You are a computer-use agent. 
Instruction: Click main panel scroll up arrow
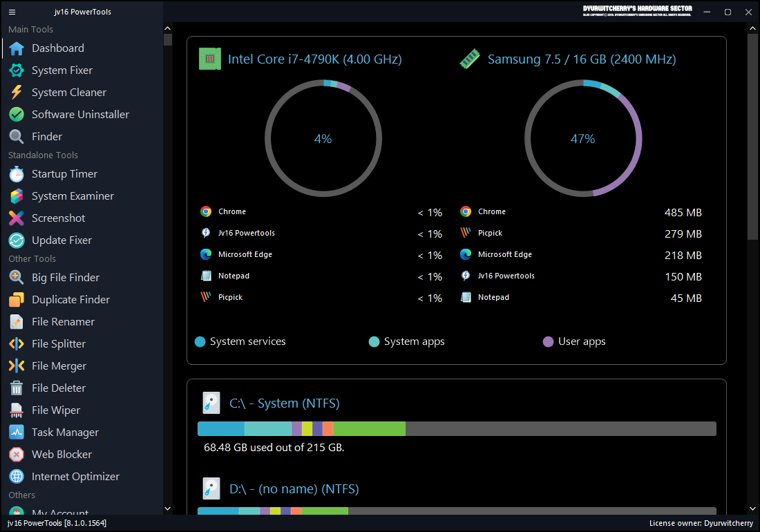click(x=752, y=28)
